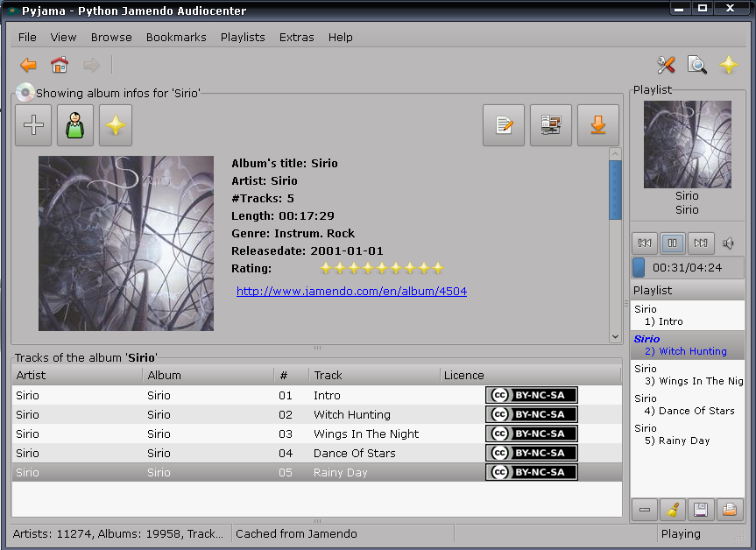Remove item with the minus button

[x=645, y=510]
